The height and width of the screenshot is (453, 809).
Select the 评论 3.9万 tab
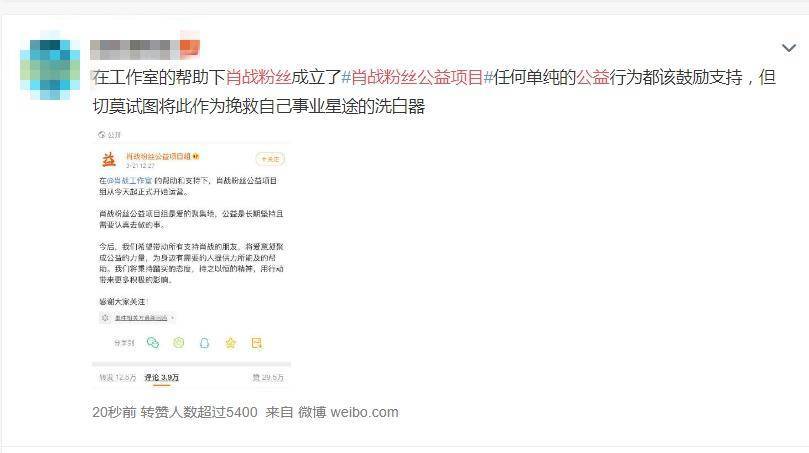(x=161, y=378)
